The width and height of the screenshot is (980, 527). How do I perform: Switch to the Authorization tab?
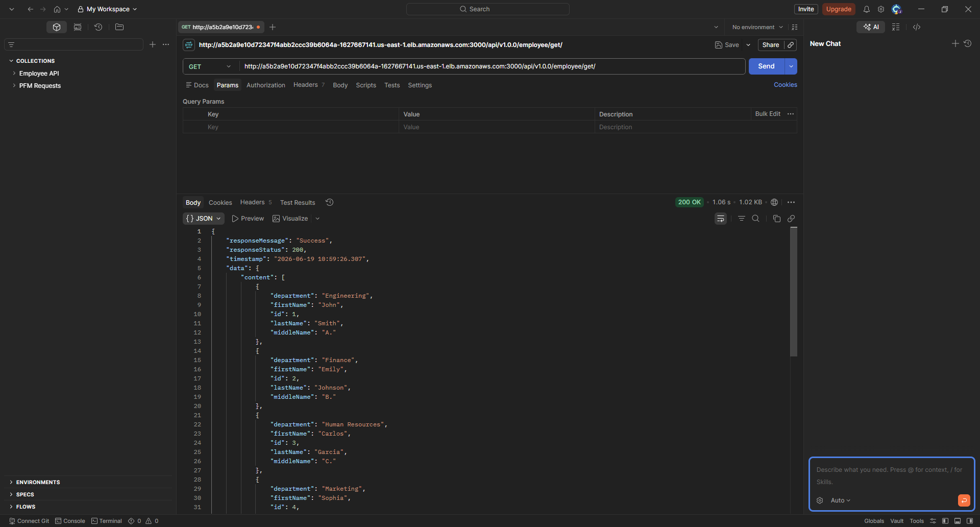(x=265, y=85)
